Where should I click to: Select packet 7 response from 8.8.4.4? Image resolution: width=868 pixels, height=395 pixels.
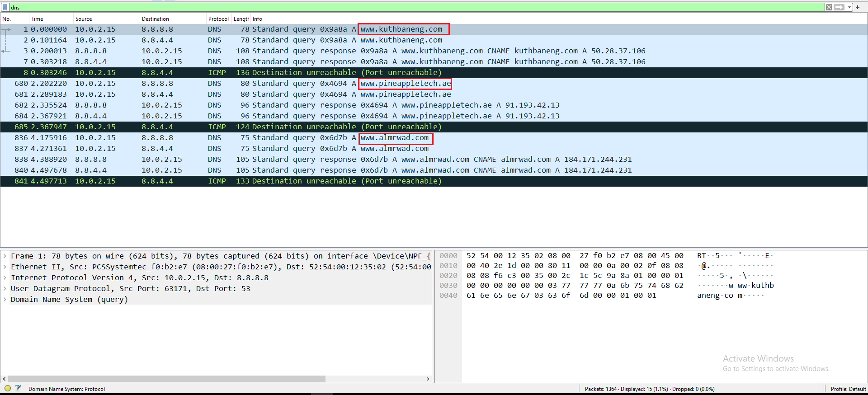point(434,62)
